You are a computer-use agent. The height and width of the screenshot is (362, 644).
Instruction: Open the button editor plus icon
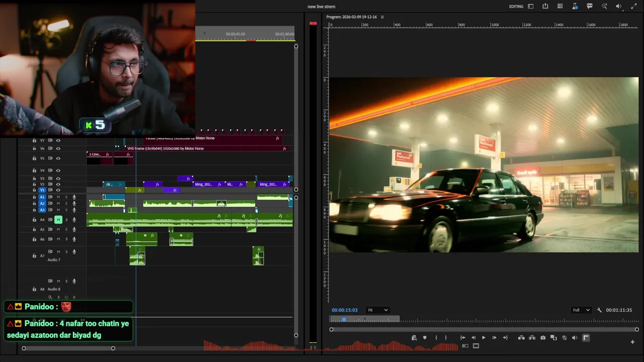pyautogui.click(x=632, y=342)
